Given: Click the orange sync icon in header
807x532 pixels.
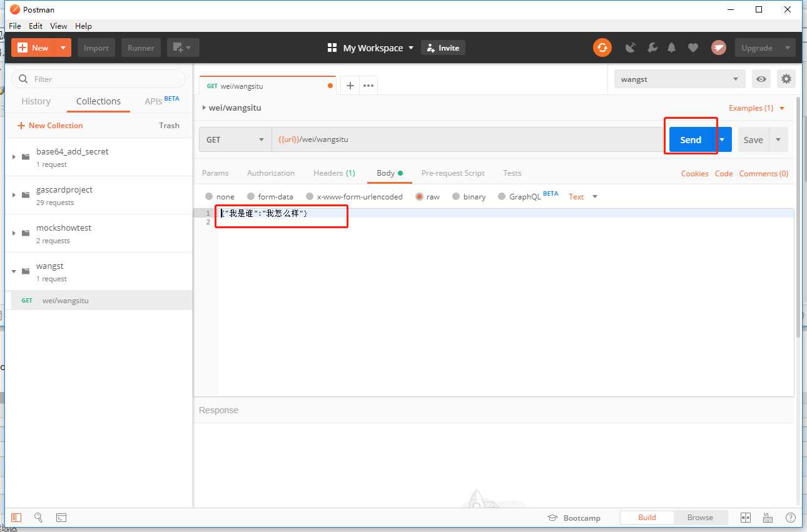Looking at the screenshot, I should [602, 48].
